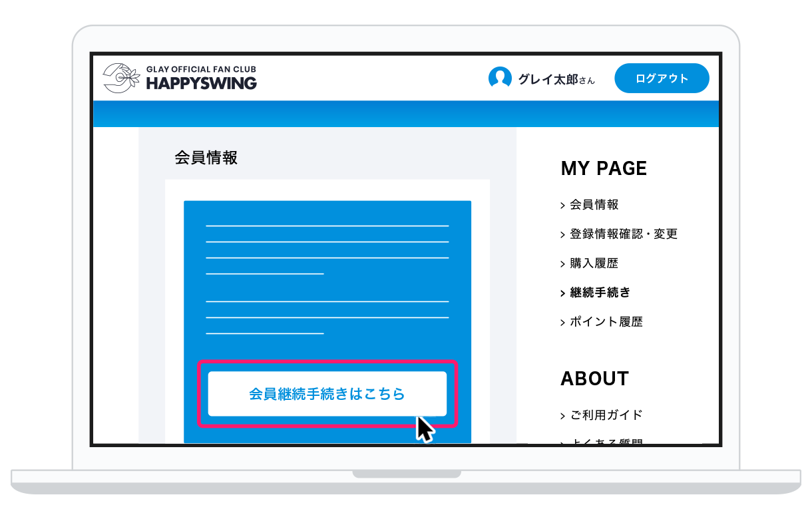Click the 会員継続手続きはこちら button
812x519 pixels.
(x=327, y=394)
